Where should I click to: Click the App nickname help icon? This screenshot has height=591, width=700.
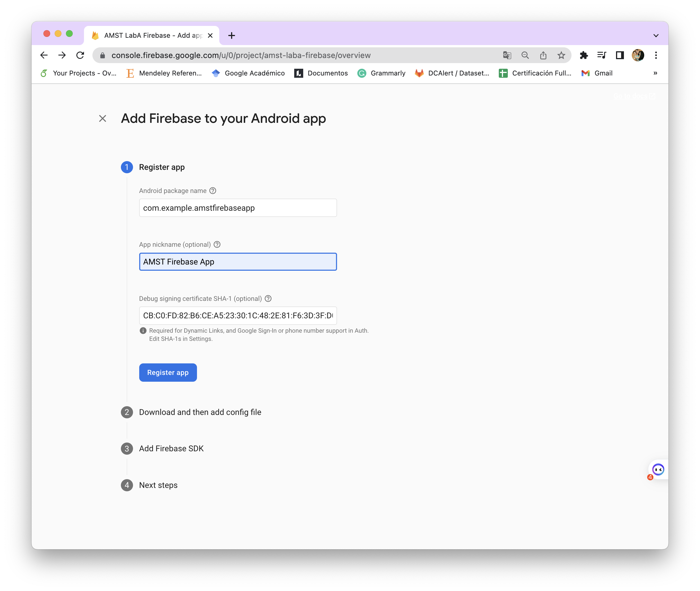click(217, 245)
